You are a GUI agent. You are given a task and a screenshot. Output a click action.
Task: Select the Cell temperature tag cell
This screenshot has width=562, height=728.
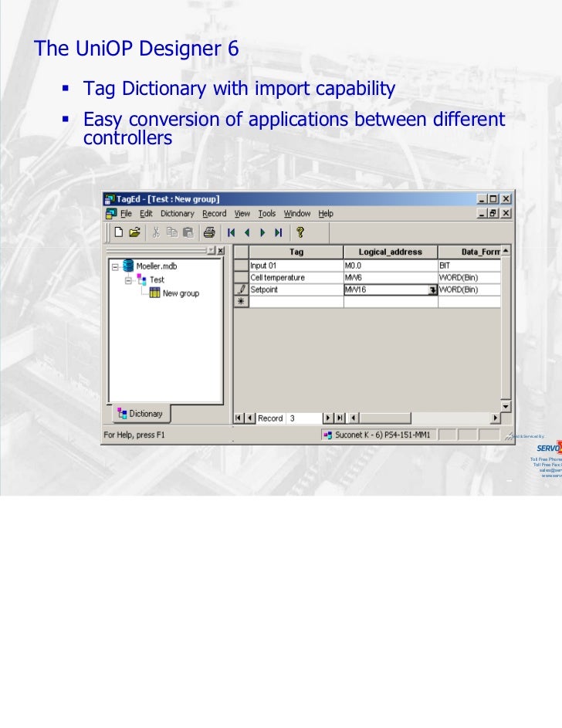pyautogui.click(x=296, y=278)
